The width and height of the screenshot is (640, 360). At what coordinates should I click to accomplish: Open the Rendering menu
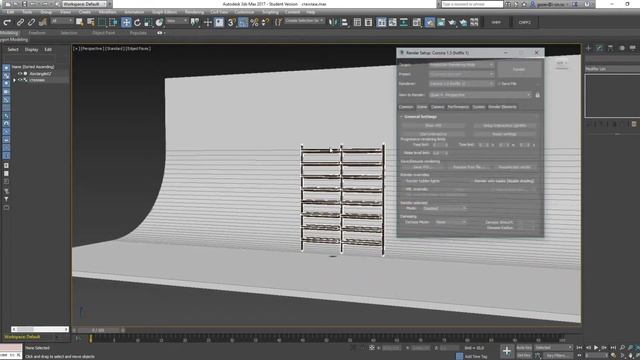pyautogui.click(x=194, y=12)
